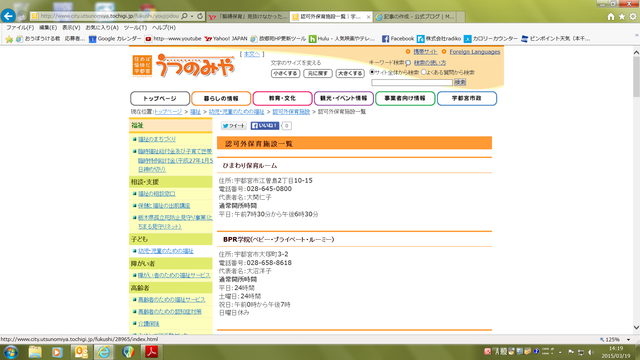
Task: Open the Yahoo! JAPAN bookmark
Action: [x=226, y=39]
